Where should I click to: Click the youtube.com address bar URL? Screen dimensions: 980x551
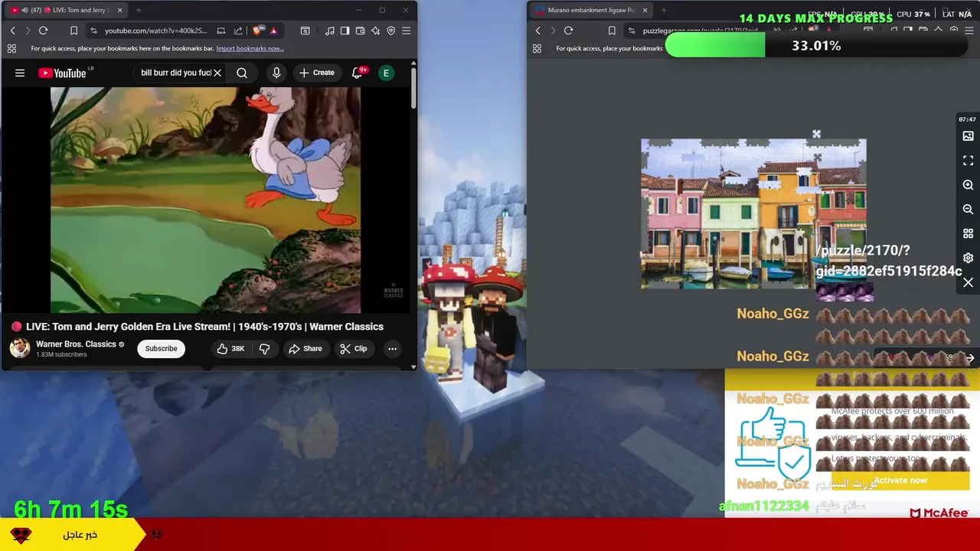tap(155, 31)
